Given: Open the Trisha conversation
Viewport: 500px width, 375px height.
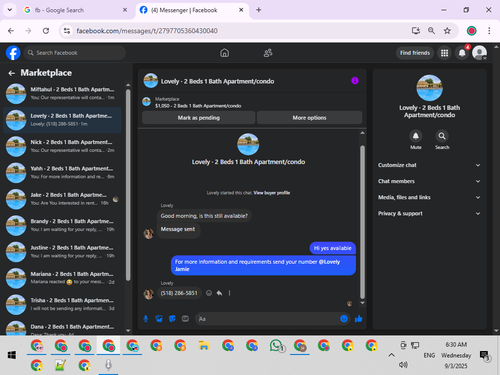Looking at the screenshot, I should tap(62, 304).
